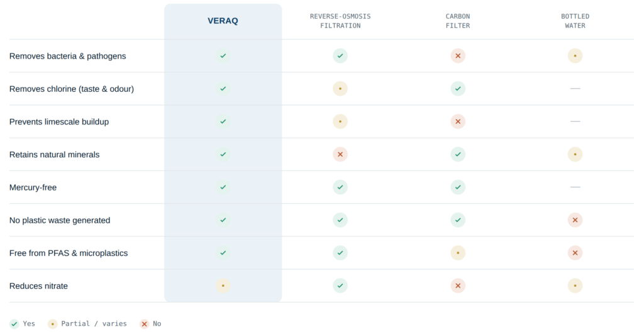The height and width of the screenshot is (334, 644).
Task: Click Carbon Filter red X for limescale row
Action: point(458,121)
